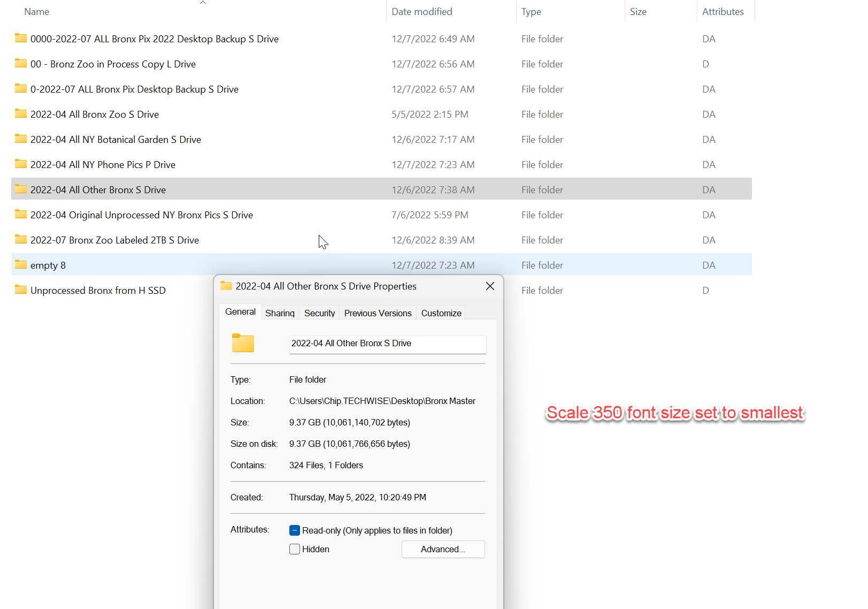The width and height of the screenshot is (868, 609).
Task: Open the Security tab
Action: pos(319,313)
